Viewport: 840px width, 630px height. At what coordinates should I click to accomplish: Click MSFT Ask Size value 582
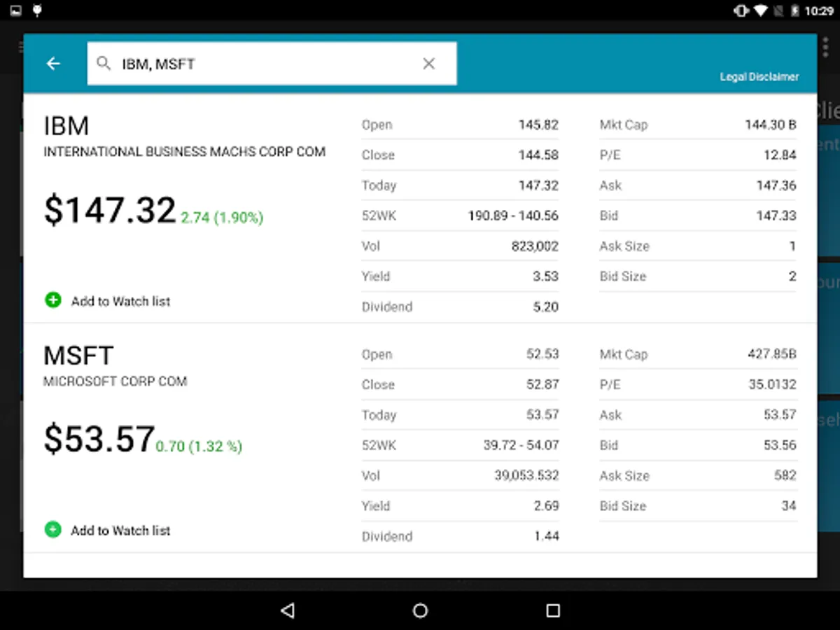pyautogui.click(x=785, y=475)
